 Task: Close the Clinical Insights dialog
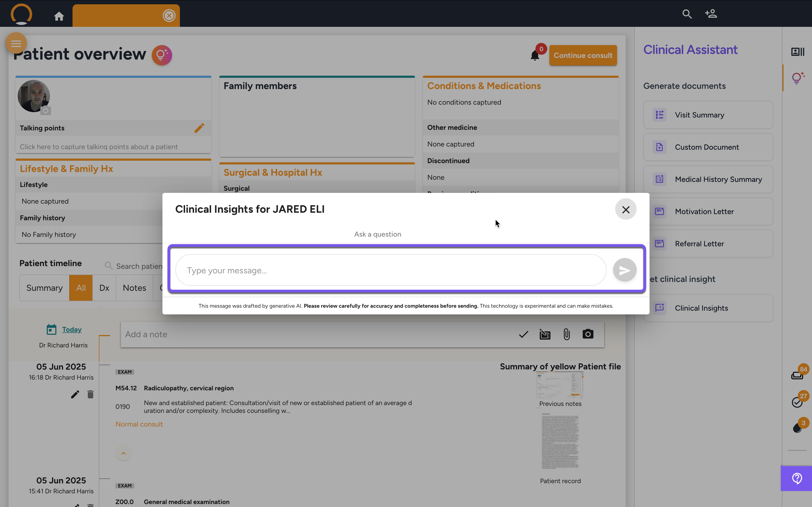click(625, 210)
